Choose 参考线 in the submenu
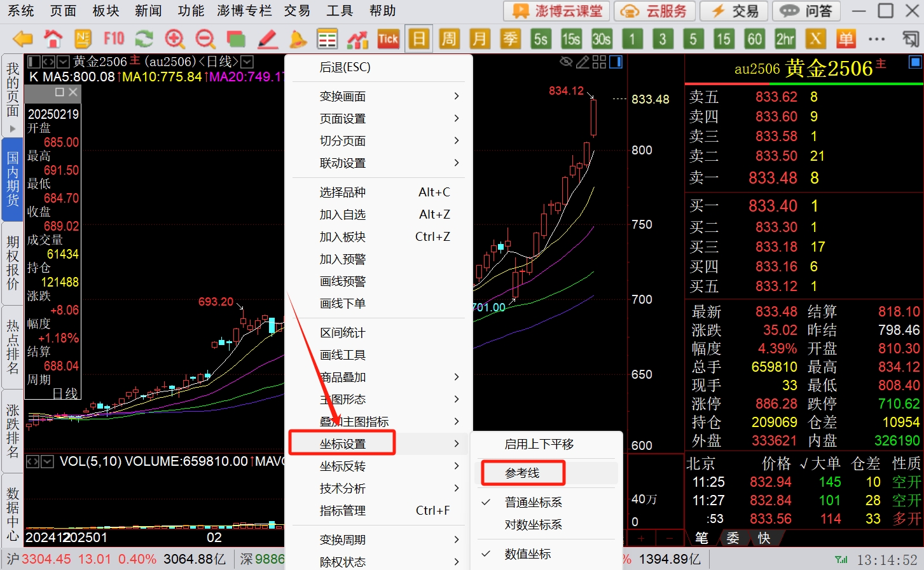 coord(522,473)
